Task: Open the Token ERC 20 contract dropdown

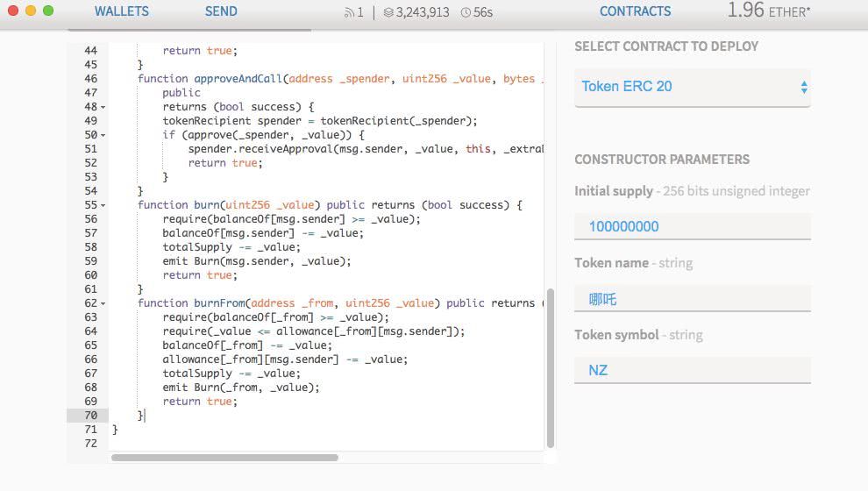Action: coord(693,87)
